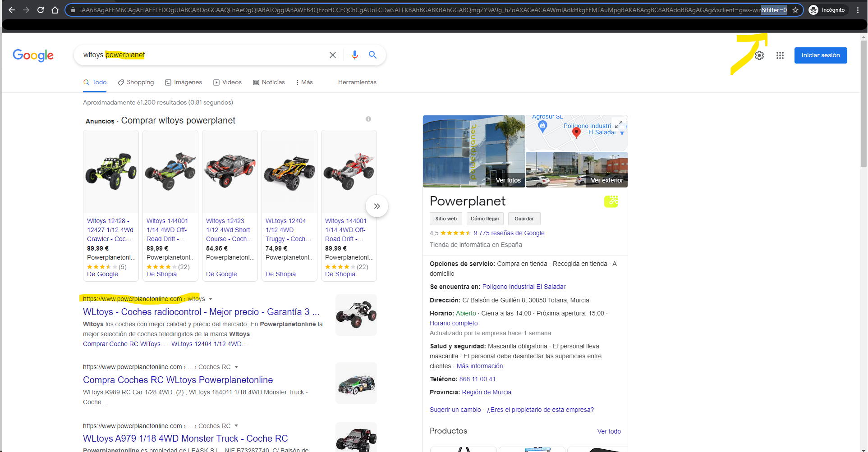Open WLtoys - Coches radiocontrol result title
The width and height of the screenshot is (868, 452).
pos(201,312)
